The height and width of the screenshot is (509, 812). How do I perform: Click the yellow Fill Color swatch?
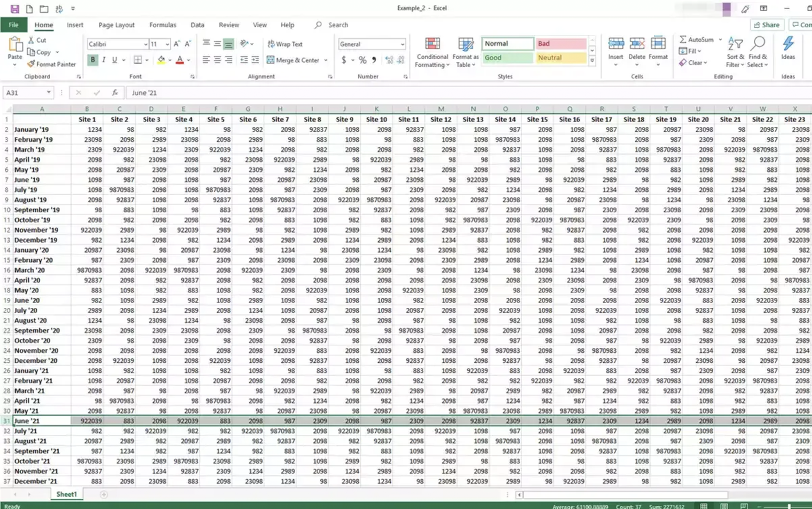click(x=161, y=60)
